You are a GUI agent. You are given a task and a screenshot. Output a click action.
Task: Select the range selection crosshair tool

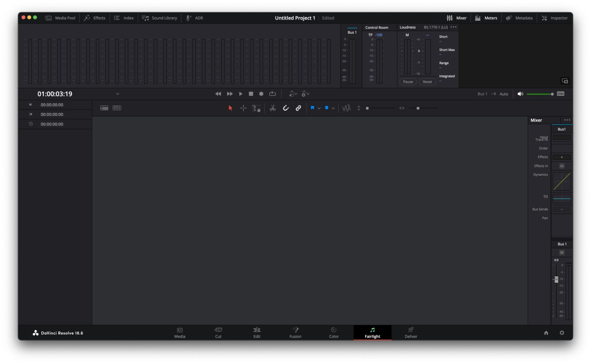coord(243,108)
